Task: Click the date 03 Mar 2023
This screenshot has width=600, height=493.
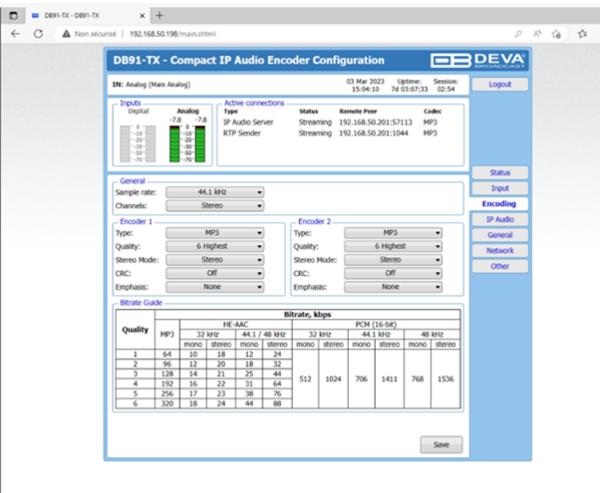Action: pos(365,82)
